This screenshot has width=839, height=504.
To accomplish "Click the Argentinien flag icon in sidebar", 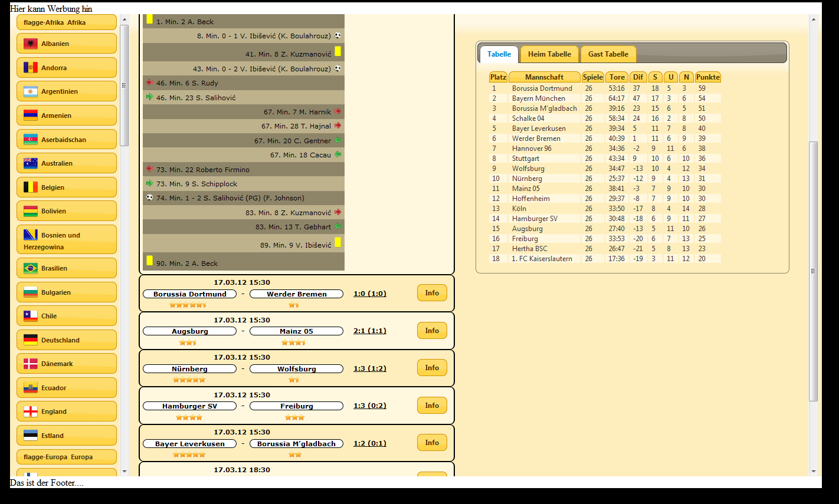I will click(31, 91).
